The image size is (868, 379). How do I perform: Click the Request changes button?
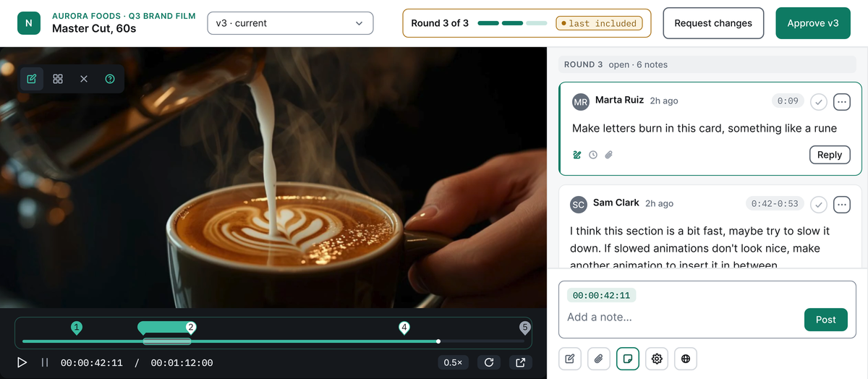click(713, 23)
